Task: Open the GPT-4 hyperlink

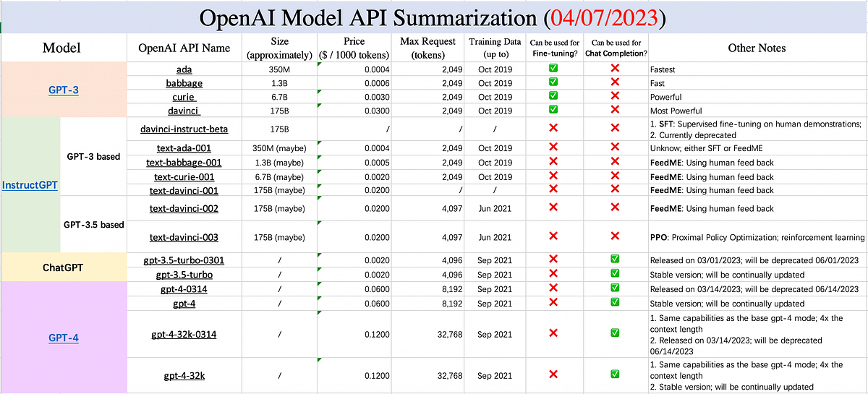Action: (63, 338)
